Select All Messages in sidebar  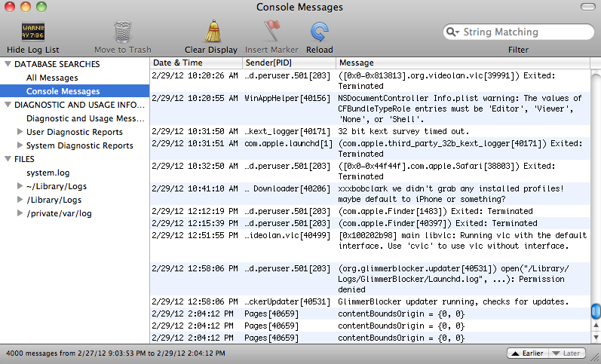coord(52,78)
